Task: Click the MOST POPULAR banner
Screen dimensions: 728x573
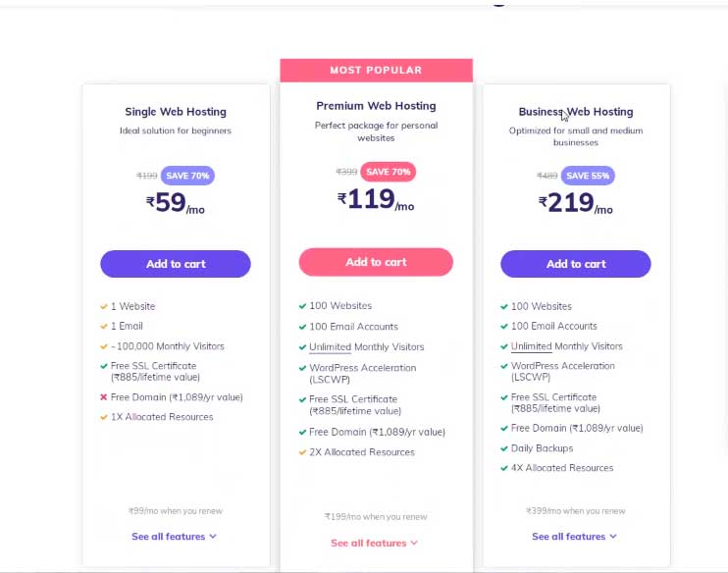Action: point(376,71)
